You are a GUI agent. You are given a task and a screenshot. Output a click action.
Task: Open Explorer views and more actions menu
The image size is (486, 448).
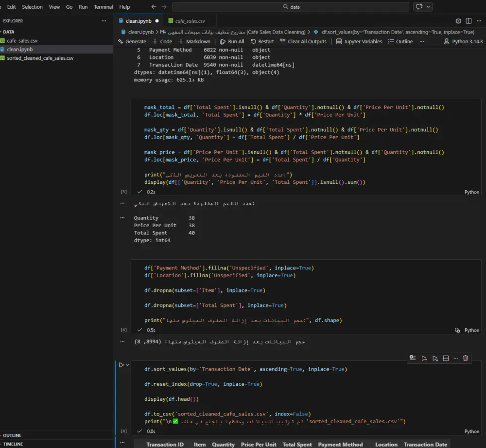tap(104, 21)
